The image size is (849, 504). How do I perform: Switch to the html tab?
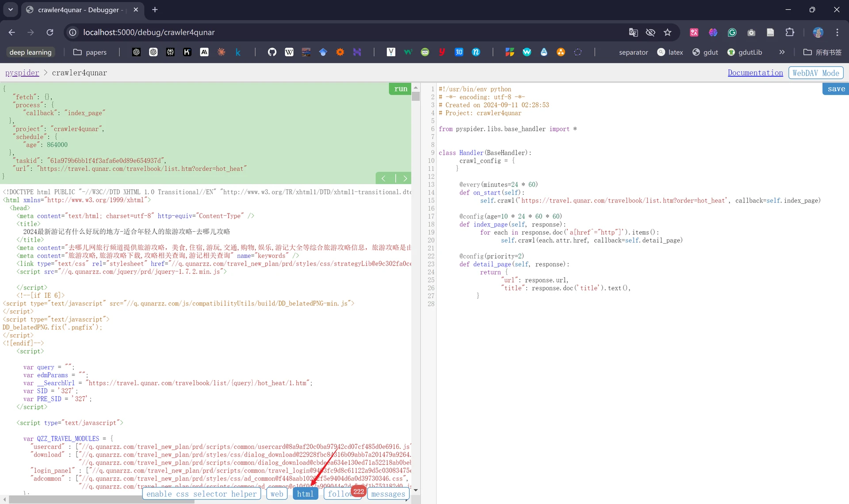click(x=305, y=494)
